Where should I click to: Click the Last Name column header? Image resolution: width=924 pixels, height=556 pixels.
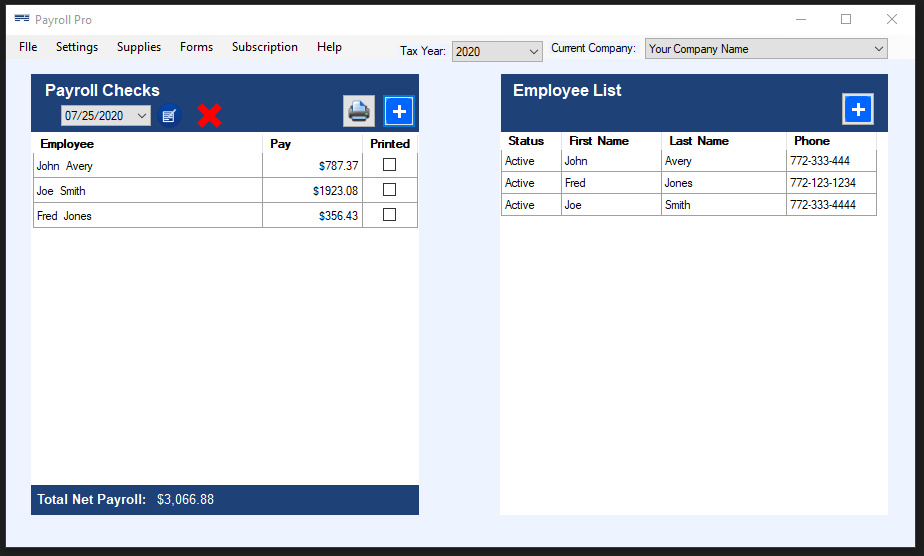point(699,141)
